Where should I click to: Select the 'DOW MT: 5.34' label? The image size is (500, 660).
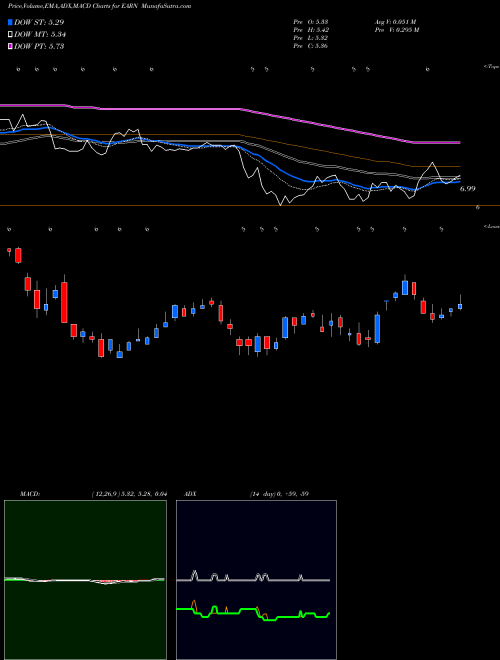[x=40, y=35]
